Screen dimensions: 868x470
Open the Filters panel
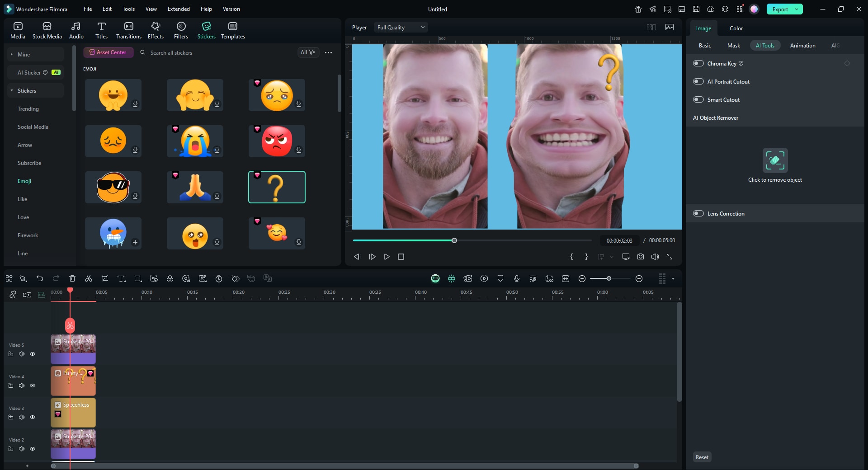181,30
